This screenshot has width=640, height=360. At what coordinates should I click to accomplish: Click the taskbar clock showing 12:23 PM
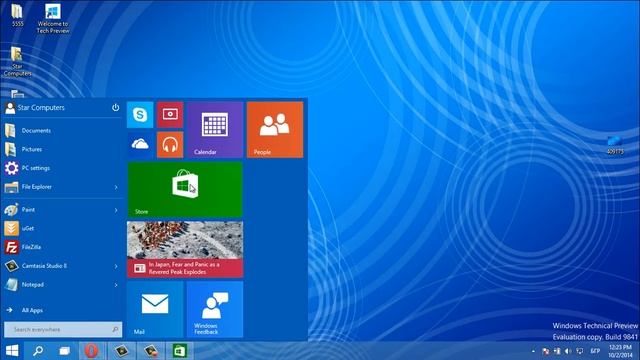click(620, 351)
